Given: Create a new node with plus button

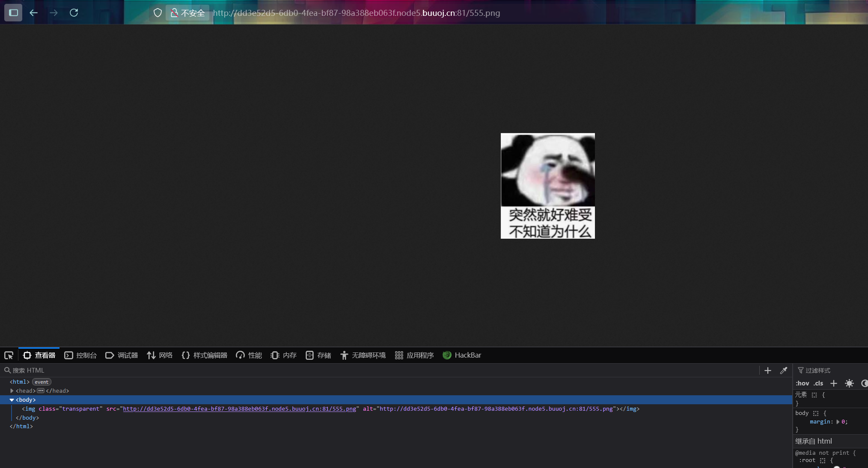Looking at the screenshot, I should tap(768, 370).
